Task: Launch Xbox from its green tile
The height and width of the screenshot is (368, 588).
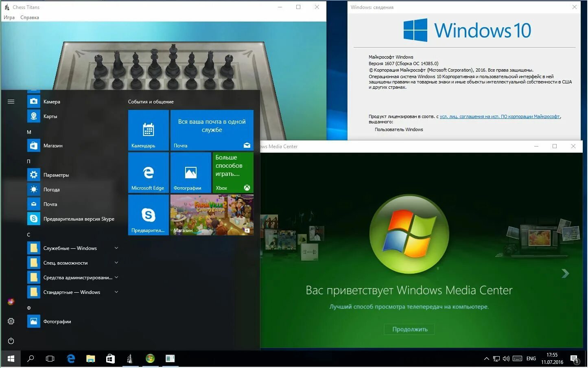Action: (232, 173)
